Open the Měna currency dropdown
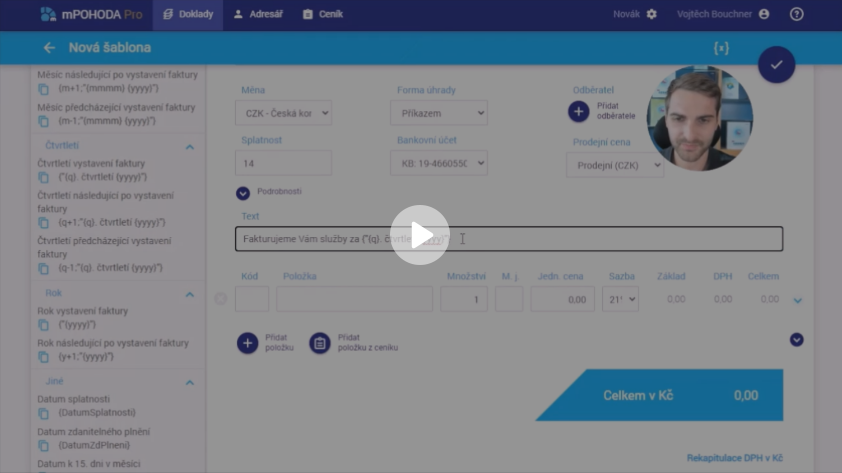The height and width of the screenshot is (473, 842). tap(283, 113)
